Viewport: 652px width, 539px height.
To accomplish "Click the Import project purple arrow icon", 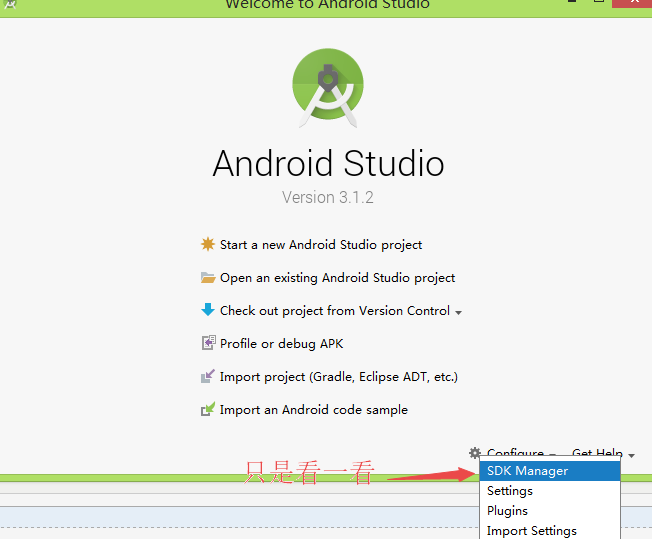I will click(x=207, y=376).
